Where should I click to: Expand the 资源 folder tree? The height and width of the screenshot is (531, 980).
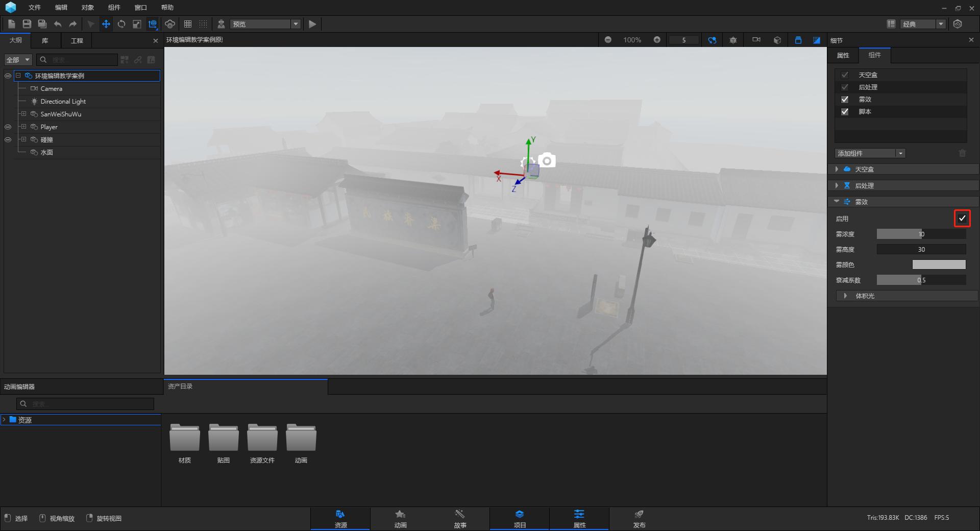(4, 420)
